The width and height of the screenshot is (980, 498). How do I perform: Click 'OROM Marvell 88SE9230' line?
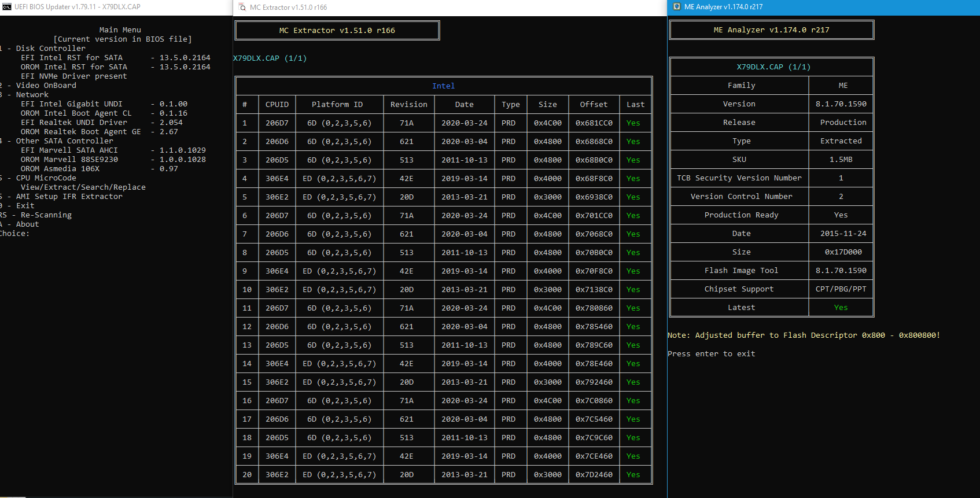pyautogui.click(x=113, y=160)
